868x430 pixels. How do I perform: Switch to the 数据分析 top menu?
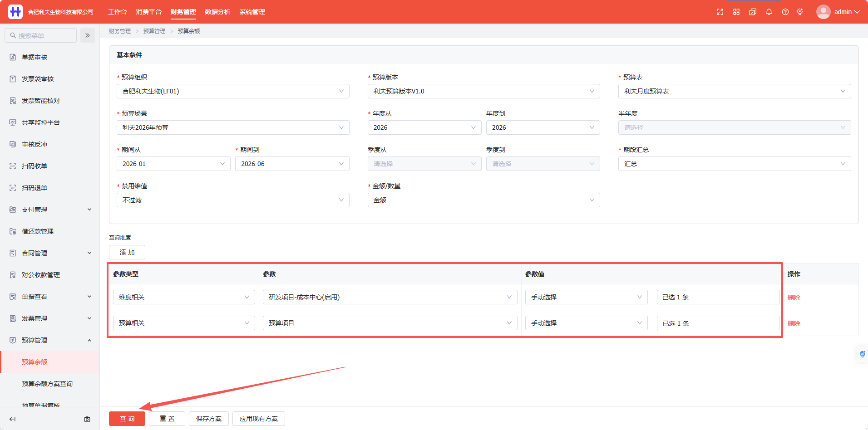(218, 12)
